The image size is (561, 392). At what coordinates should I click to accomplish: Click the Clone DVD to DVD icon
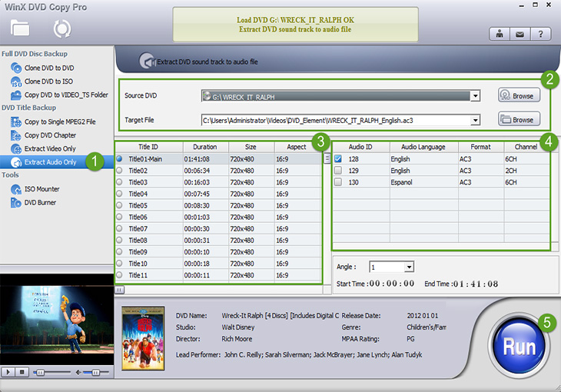tap(16, 68)
